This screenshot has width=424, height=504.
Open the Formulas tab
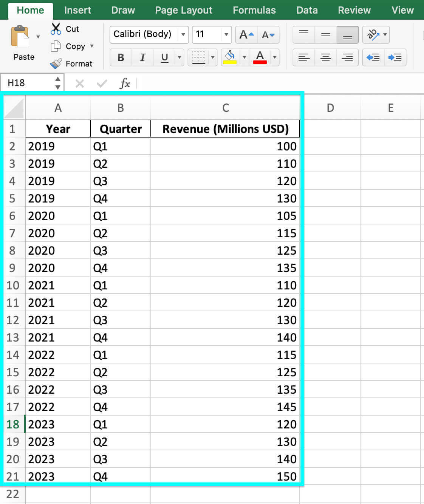(254, 10)
